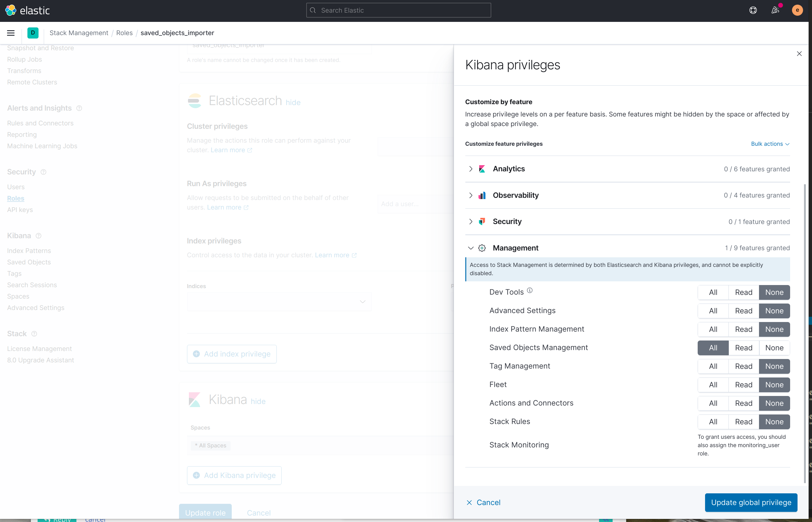Set Saved Objects Management to Read

743,348
